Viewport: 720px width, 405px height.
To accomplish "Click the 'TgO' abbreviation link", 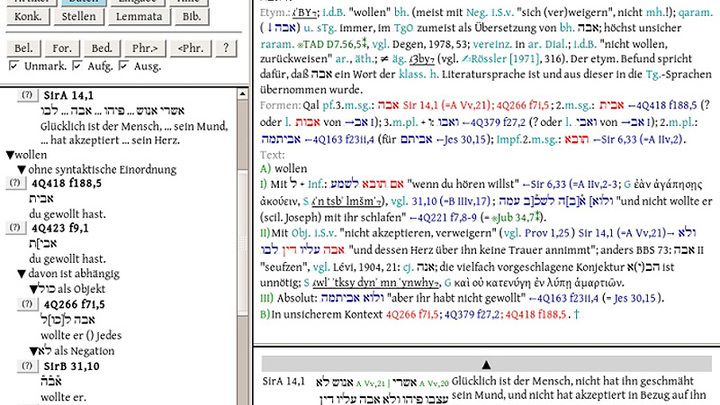I will pos(403,28).
